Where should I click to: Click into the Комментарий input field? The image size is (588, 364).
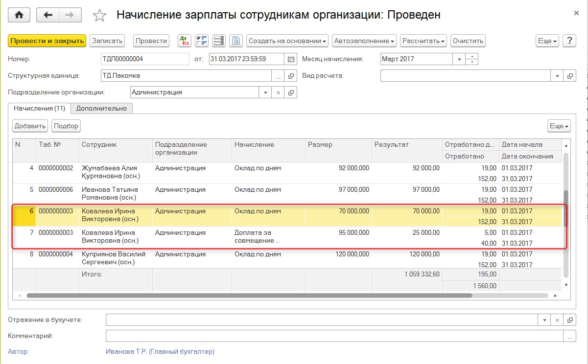[x=334, y=336]
